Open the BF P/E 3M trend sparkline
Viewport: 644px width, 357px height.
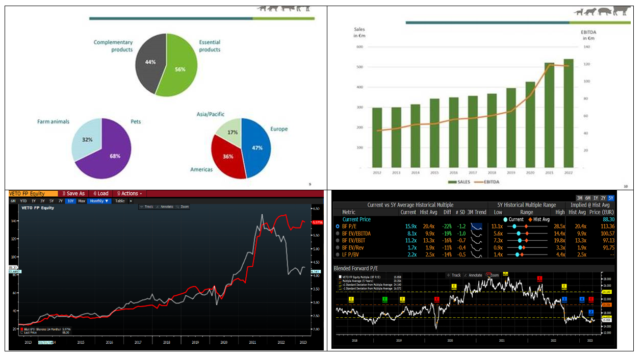click(477, 226)
